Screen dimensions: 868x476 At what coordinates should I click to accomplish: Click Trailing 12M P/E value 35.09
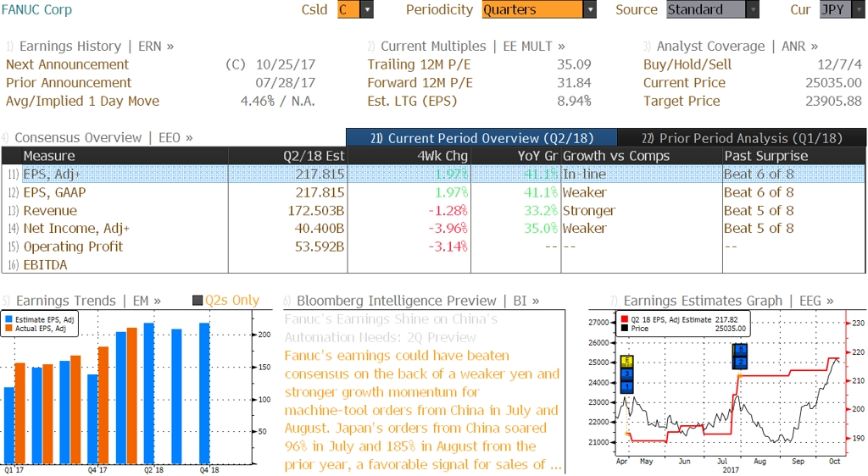[x=574, y=64]
